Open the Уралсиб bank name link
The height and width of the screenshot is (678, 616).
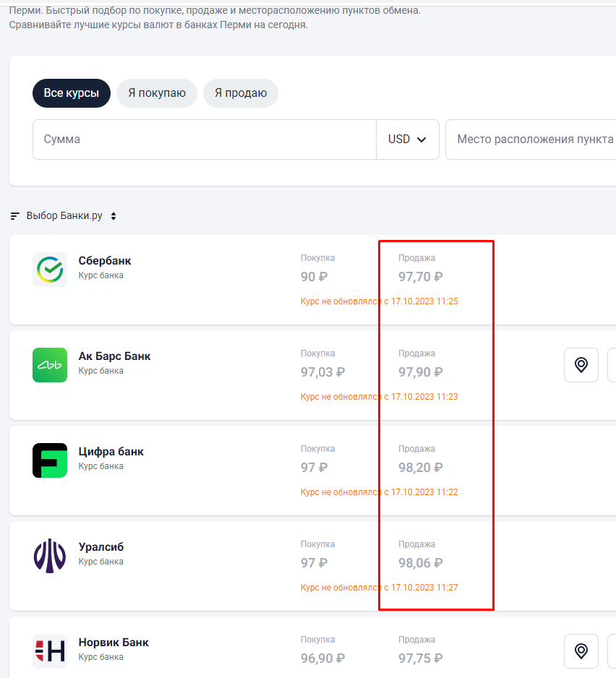coord(100,547)
